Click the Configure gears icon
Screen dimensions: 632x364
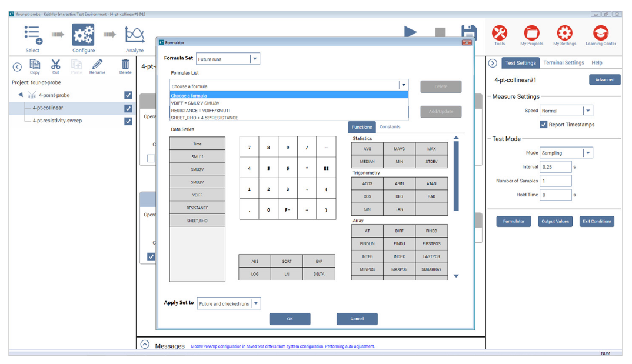coord(83,34)
